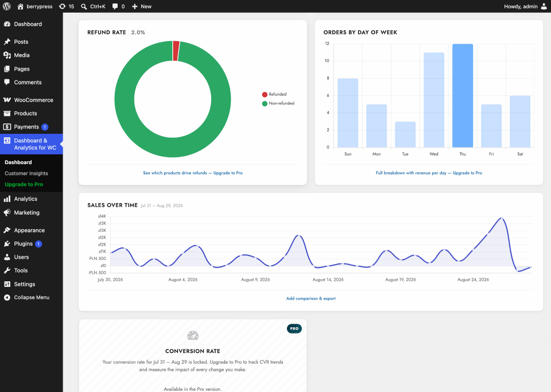Open the New content dropdown
The height and width of the screenshot is (392, 551).
tap(142, 6)
